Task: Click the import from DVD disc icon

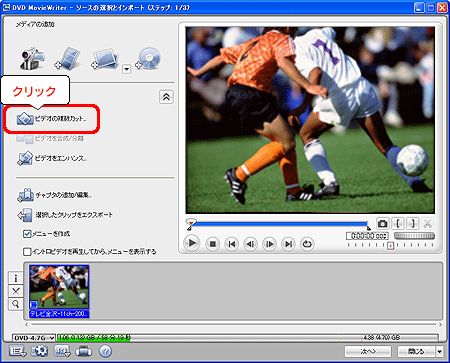Action: (x=149, y=59)
